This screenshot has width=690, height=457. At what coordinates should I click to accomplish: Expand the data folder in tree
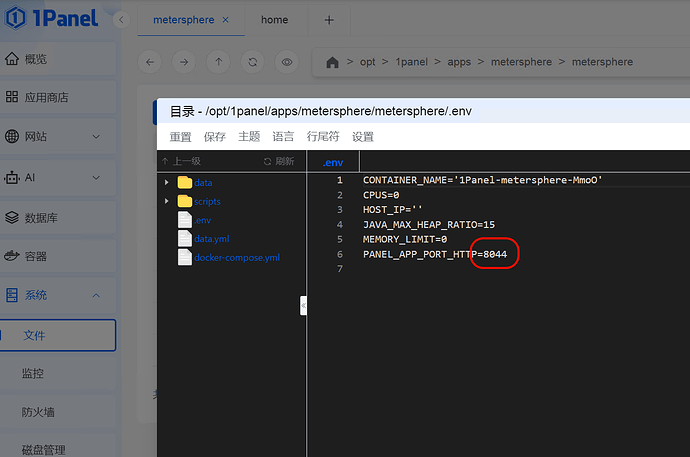click(167, 183)
